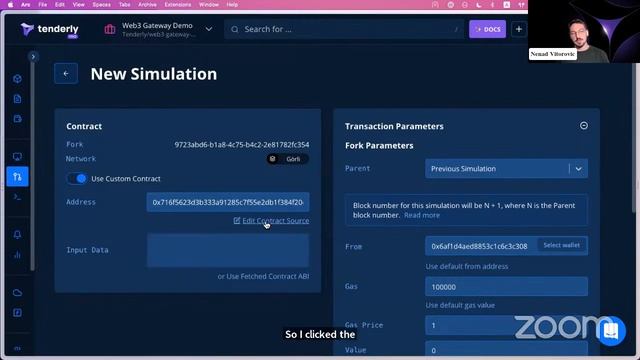This screenshot has width=640, height=360.
Task: Open the View menu
Action: coord(78,4)
